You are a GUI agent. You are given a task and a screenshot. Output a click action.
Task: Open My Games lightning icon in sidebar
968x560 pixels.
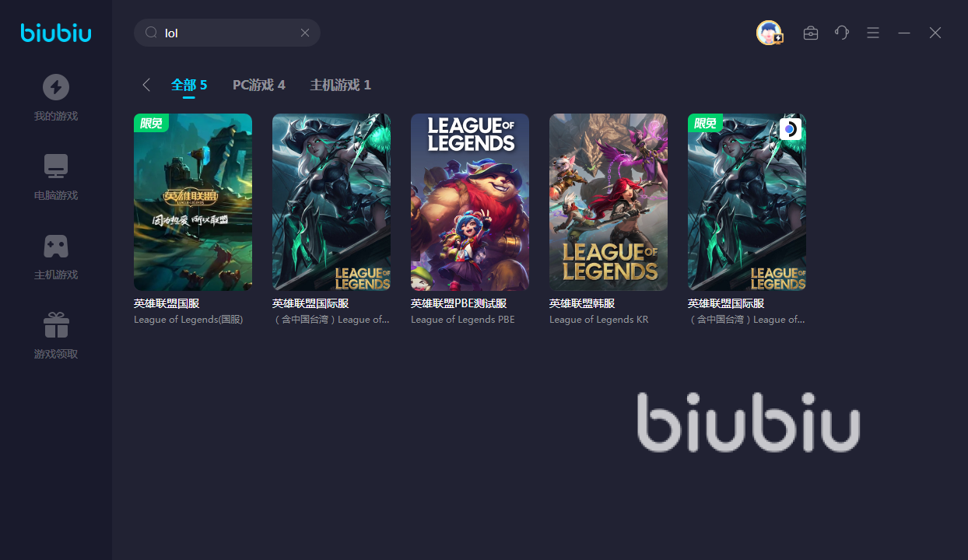coord(56,87)
